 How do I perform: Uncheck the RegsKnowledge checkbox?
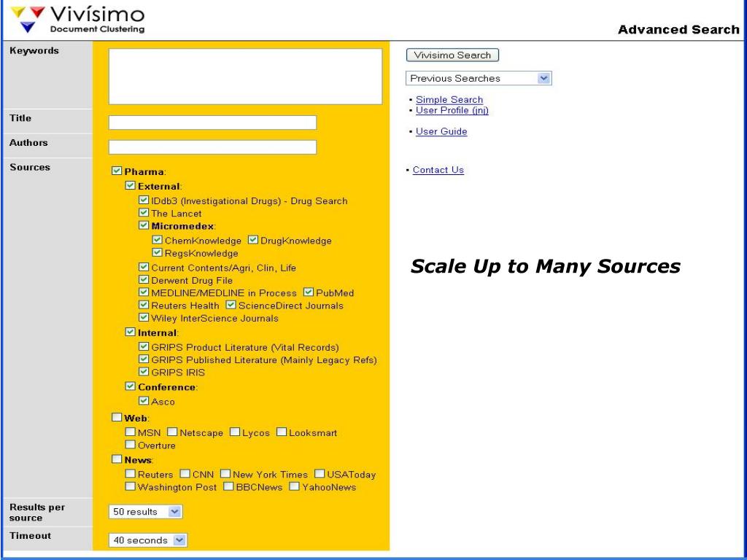click(158, 252)
